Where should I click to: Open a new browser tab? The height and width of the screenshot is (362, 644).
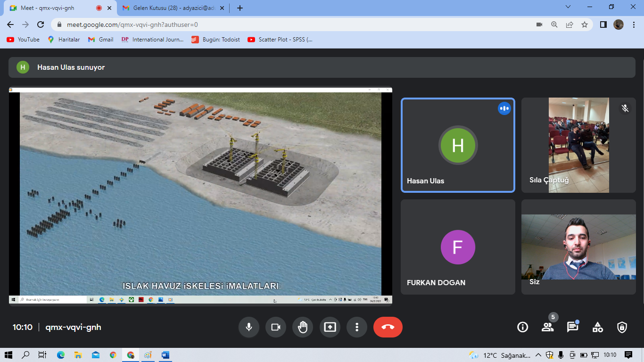(x=240, y=8)
